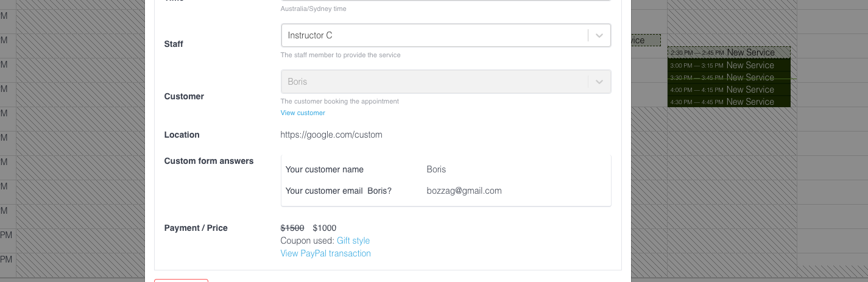Click the struck-through $1500 price
868x282 pixels.
click(x=292, y=228)
